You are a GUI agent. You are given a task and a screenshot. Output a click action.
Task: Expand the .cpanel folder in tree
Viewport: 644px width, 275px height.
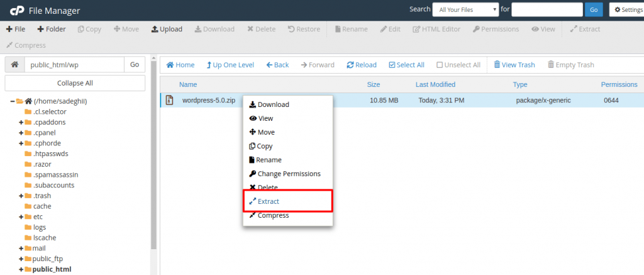[21, 133]
